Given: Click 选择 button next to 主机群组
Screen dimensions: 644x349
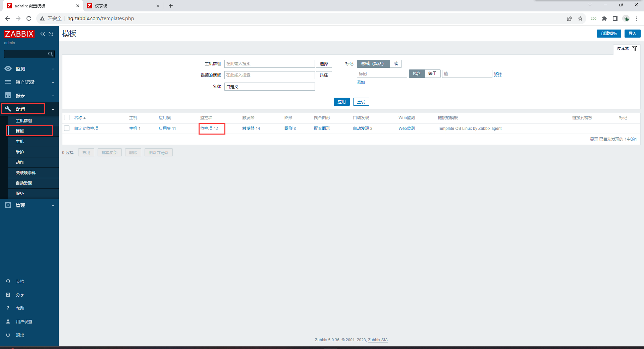Looking at the screenshot, I should (x=324, y=64).
